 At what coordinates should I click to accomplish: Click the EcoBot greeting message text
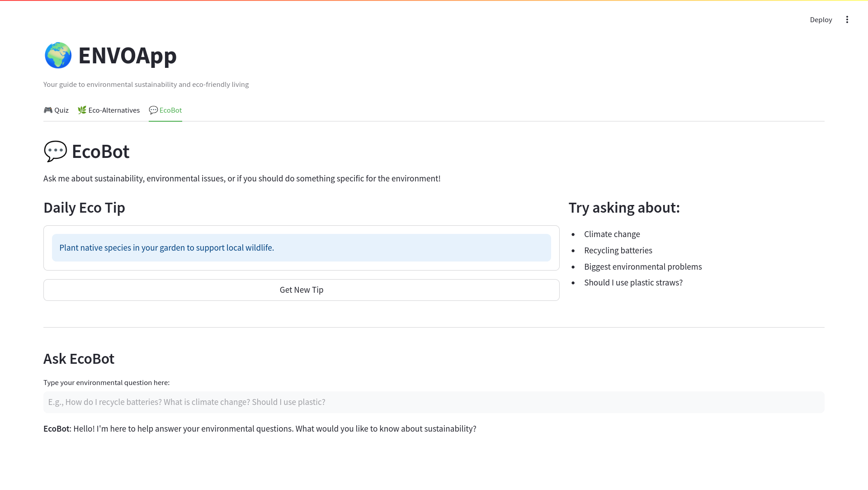click(259, 428)
